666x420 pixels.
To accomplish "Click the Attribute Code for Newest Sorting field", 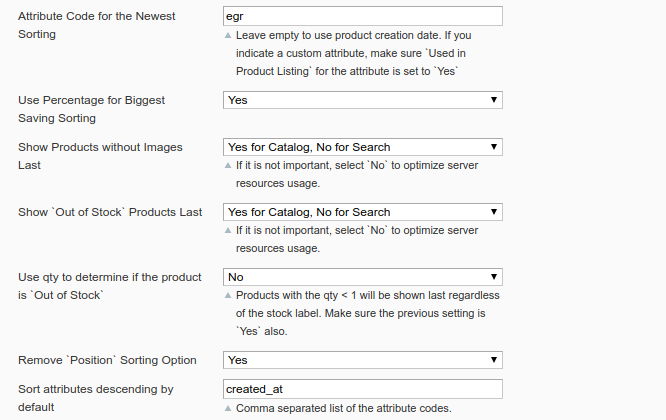I will click(x=362, y=17).
